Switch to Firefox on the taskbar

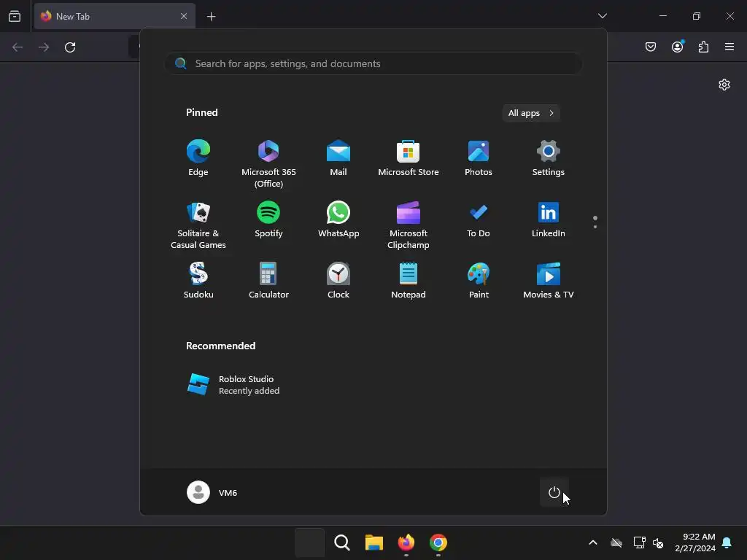coord(406,542)
